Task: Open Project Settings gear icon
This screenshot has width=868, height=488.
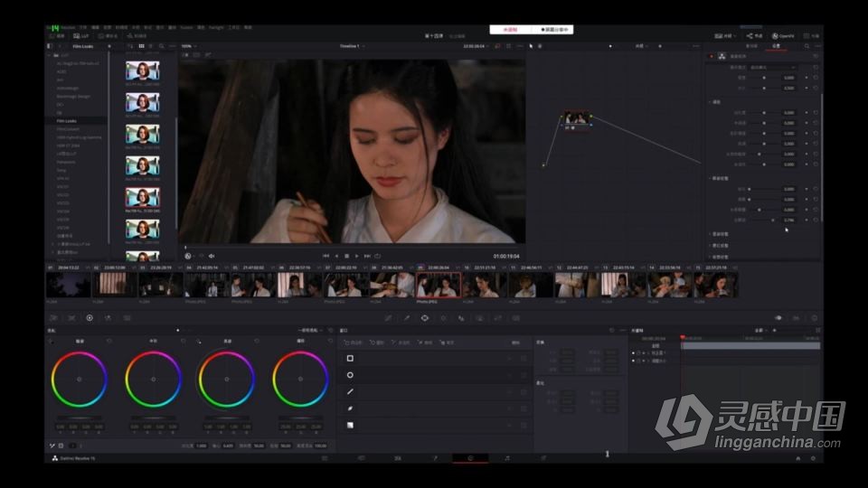Action: point(813,458)
